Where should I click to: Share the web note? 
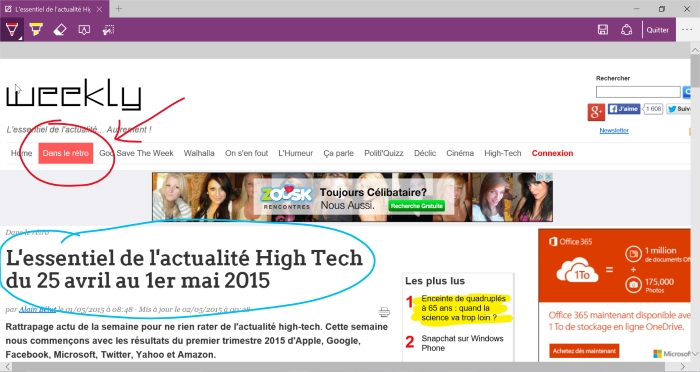[626, 30]
